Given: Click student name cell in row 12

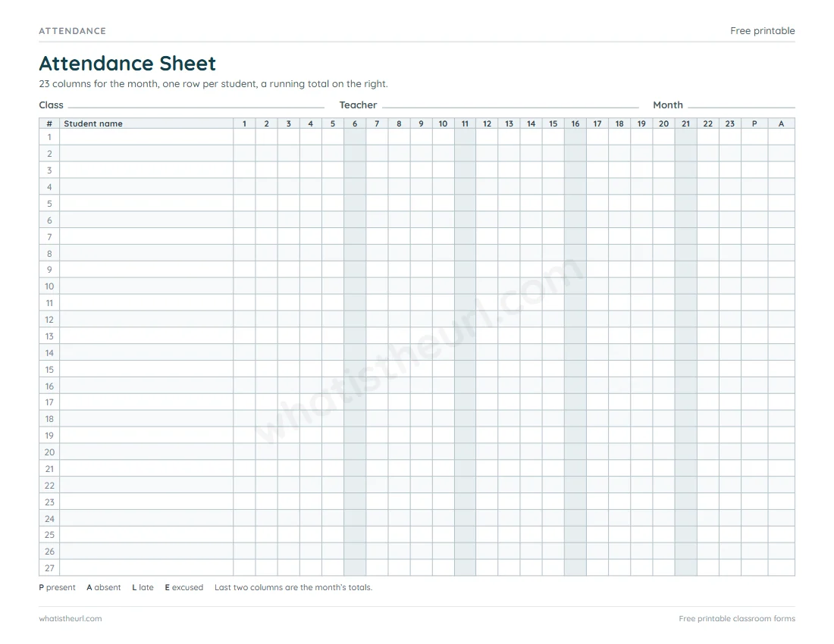Looking at the screenshot, I should point(146,319).
